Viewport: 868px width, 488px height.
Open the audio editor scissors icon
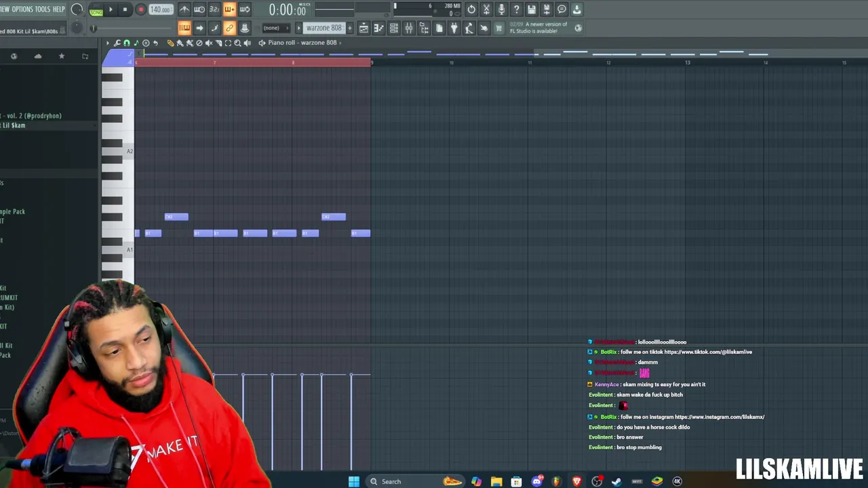coord(486,9)
